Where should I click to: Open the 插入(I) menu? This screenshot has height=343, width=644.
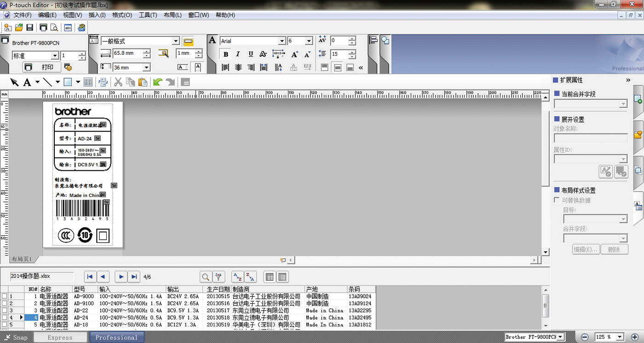tap(97, 15)
